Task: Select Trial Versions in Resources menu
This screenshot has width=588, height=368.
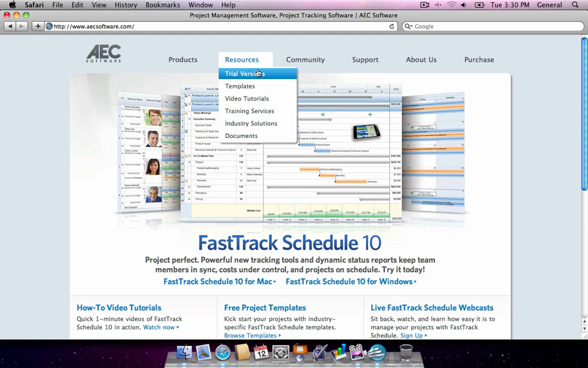Action: point(258,74)
